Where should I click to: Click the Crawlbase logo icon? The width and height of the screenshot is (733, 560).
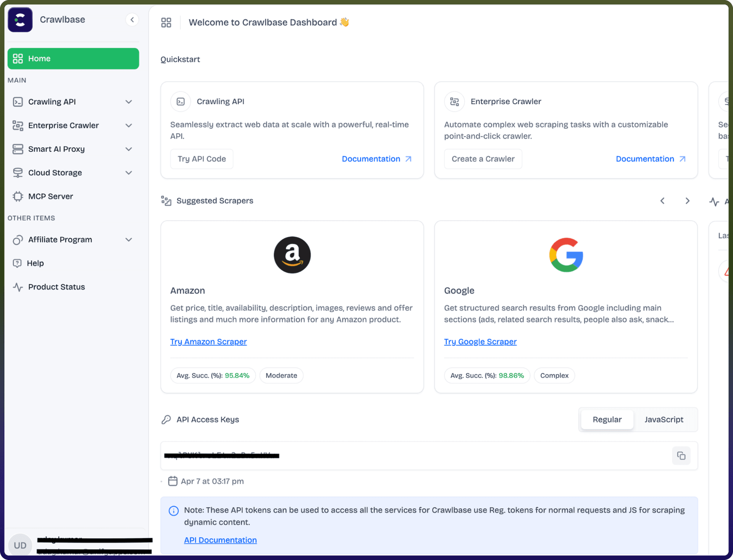tap(20, 19)
